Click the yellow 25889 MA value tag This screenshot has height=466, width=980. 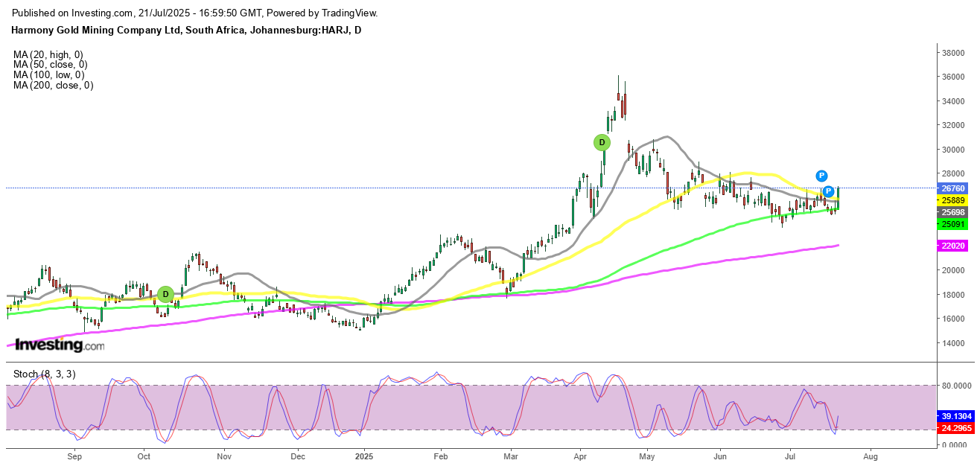coord(952,201)
